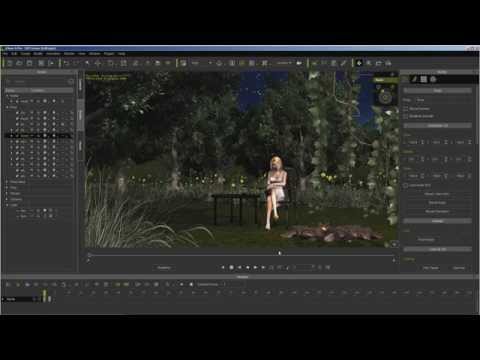The width and height of the screenshot is (480, 360).
Task: Choose the Rotate object tool
Action: tap(110, 63)
